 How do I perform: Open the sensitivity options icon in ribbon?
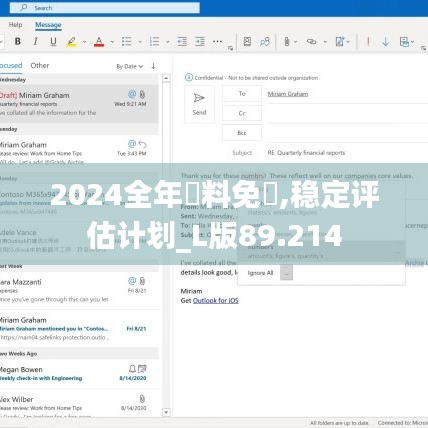(404, 42)
